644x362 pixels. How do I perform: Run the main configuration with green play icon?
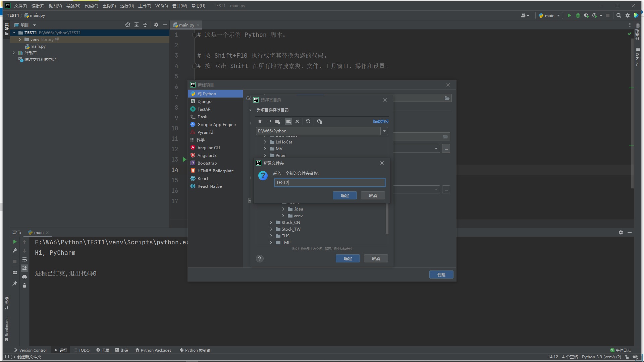[569, 15]
